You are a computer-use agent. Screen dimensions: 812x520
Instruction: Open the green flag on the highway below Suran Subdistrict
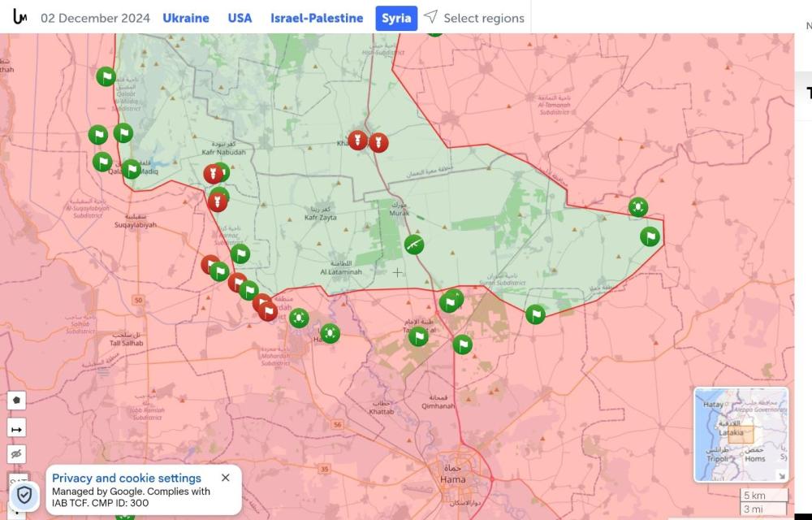(450, 302)
